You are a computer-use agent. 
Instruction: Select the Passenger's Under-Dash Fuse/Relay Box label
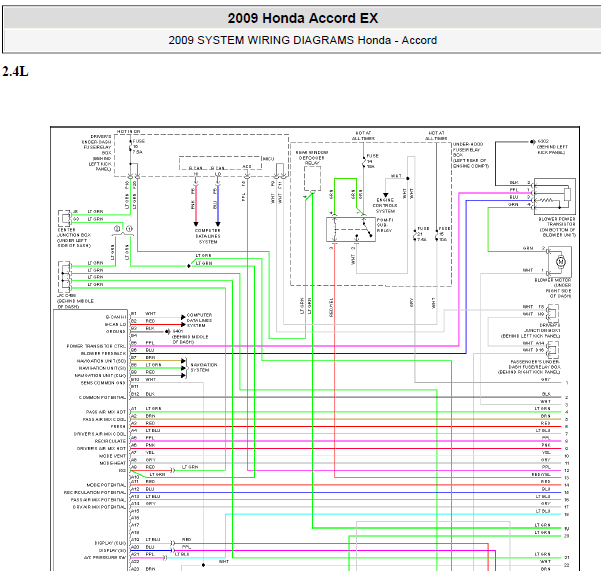pyautogui.click(x=529, y=367)
